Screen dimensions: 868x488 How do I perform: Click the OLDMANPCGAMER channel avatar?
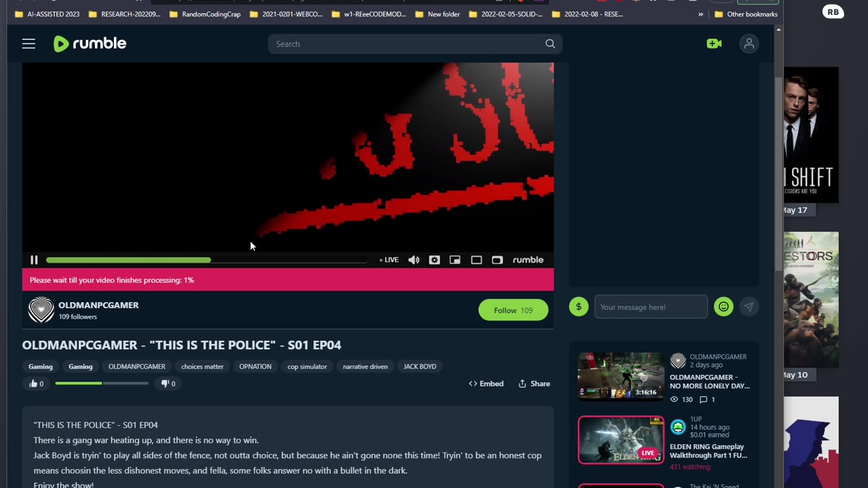[41, 310]
